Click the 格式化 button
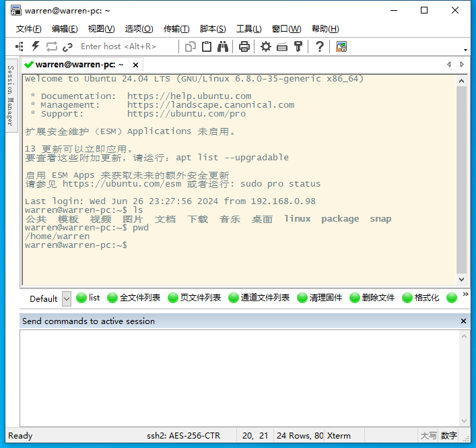This screenshot has width=476, height=448. pos(420,298)
